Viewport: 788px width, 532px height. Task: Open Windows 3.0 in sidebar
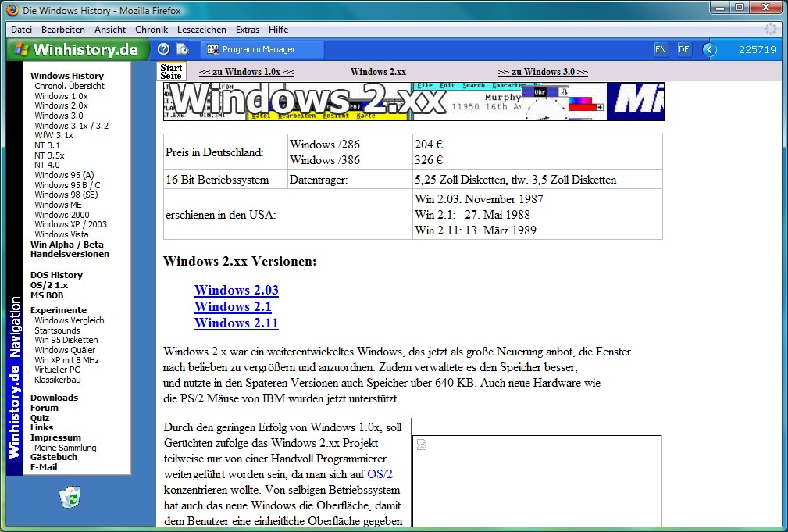click(x=59, y=116)
